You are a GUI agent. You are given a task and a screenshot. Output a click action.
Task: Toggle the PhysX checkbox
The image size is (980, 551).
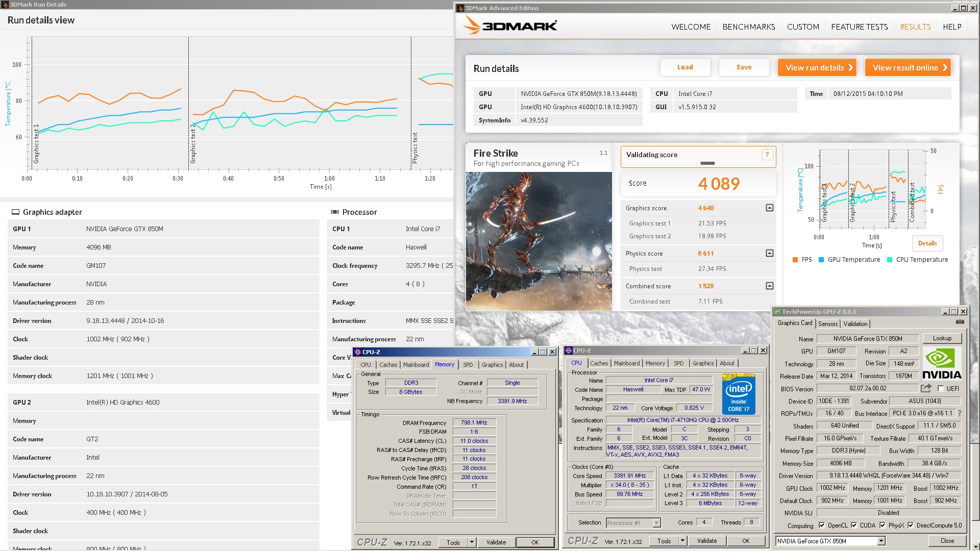point(883,525)
